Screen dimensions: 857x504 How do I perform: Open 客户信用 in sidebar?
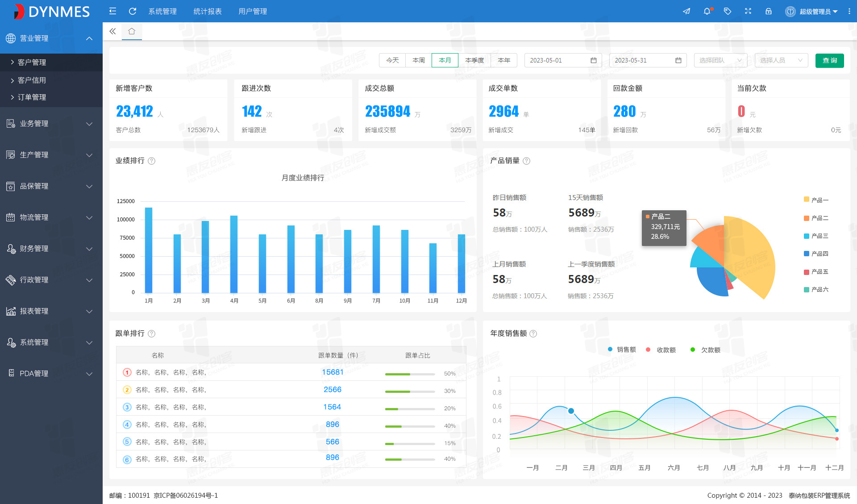click(x=32, y=80)
